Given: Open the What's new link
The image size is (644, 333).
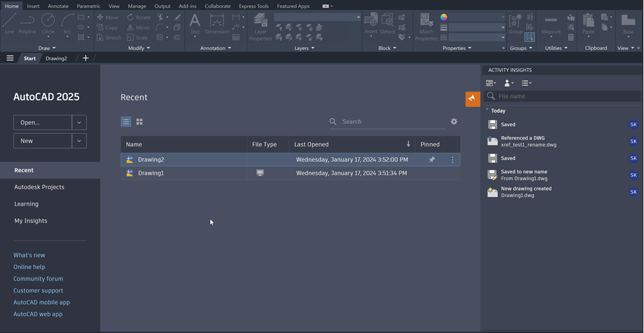Looking at the screenshot, I should (29, 255).
